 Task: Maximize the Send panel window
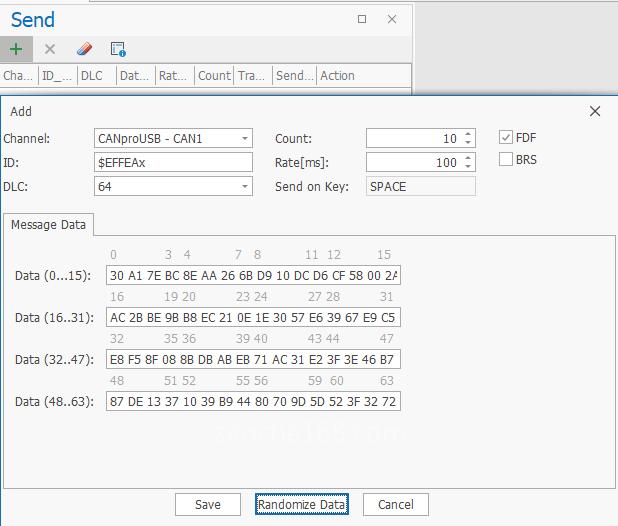point(362,19)
